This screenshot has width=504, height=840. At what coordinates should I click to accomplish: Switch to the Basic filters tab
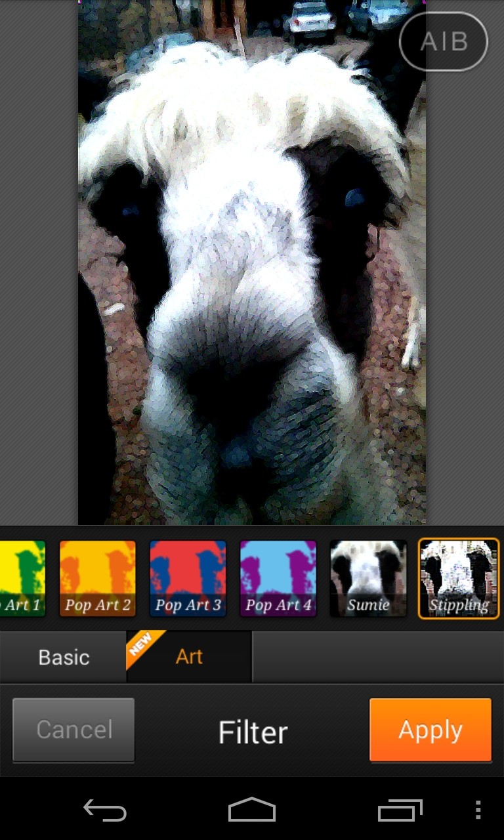tap(64, 657)
